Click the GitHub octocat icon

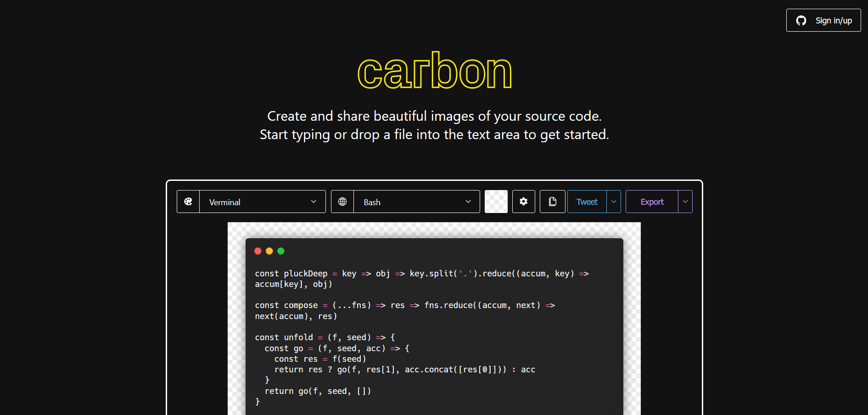(801, 21)
